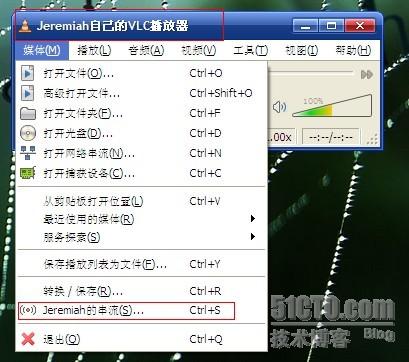Expand the 服务探索(S) submenu arrow
Screen dimensions: 409x362
253,237
